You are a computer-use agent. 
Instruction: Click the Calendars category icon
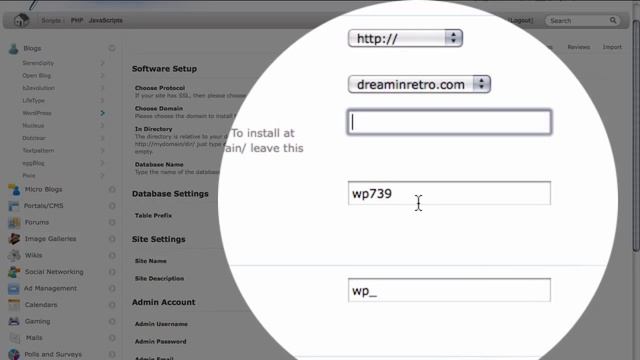tap(14, 305)
